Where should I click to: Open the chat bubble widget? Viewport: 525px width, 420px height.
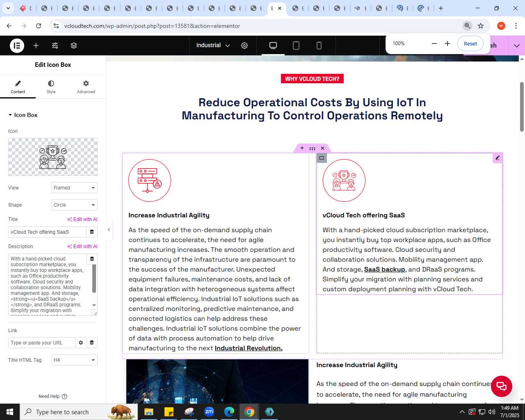click(502, 386)
